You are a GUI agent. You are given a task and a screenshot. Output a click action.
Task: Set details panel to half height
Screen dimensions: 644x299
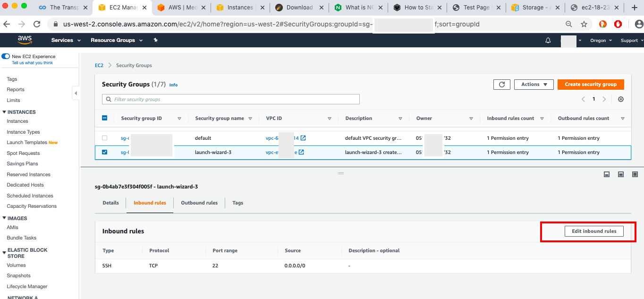pos(621,174)
